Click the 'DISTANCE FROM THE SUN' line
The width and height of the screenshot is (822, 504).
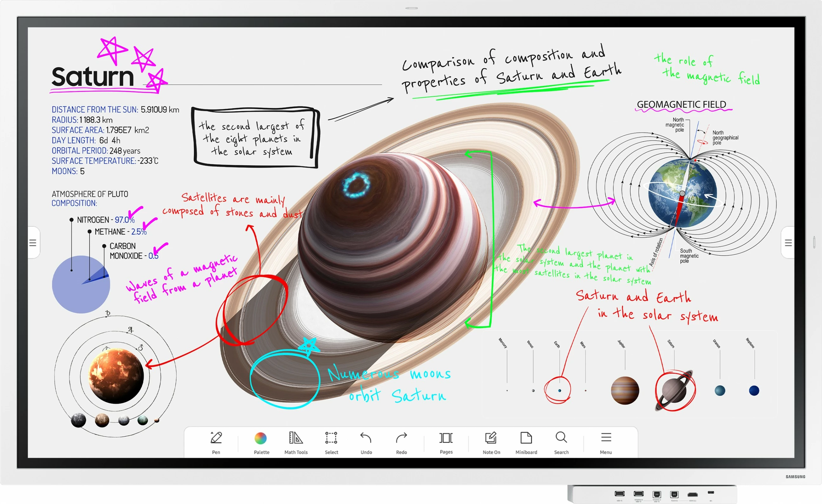coord(115,110)
